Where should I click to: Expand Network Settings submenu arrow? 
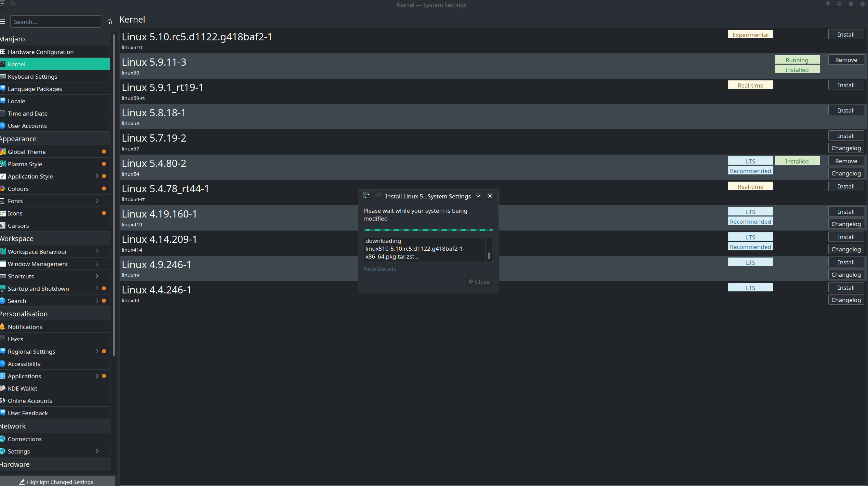[x=97, y=451]
